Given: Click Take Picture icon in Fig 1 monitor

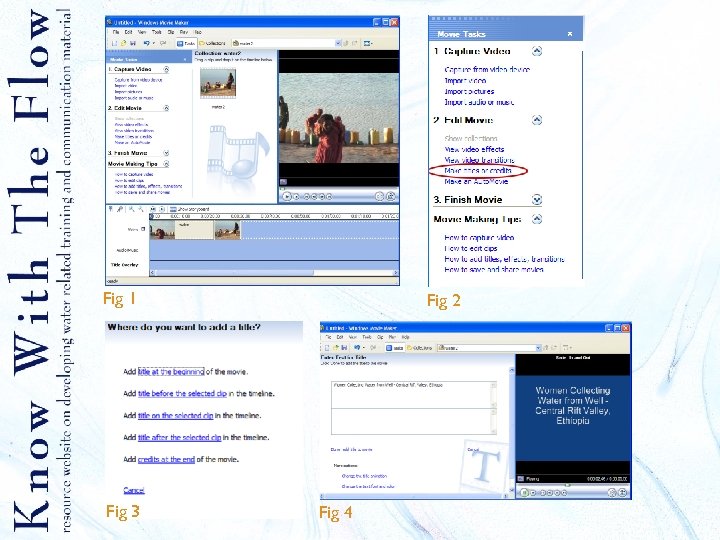Looking at the screenshot, I should click(391, 197).
